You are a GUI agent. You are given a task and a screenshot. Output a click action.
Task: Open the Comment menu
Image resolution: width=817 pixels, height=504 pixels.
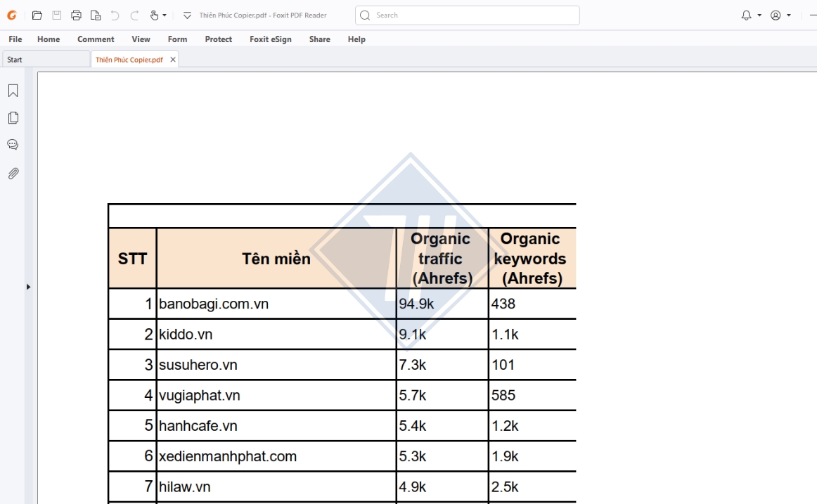click(x=96, y=39)
